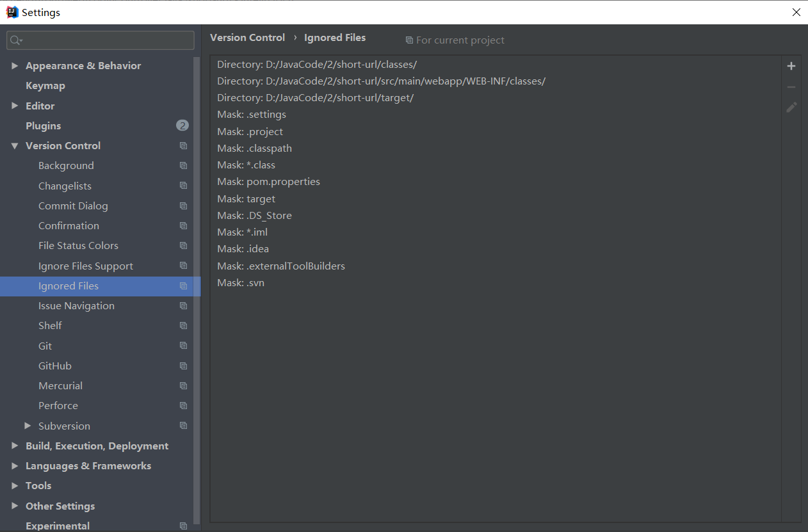Click project-level icon beside Perforce
Viewport: 808px width, 532px height.
(x=183, y=406)
